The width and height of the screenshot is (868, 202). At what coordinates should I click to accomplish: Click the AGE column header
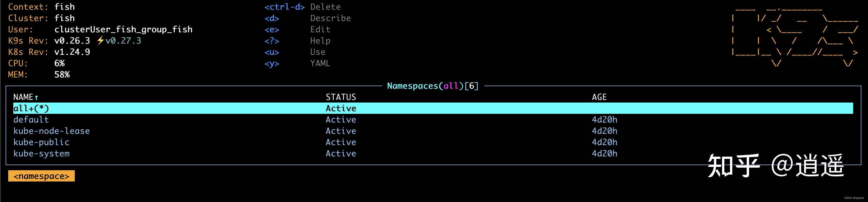599,97
